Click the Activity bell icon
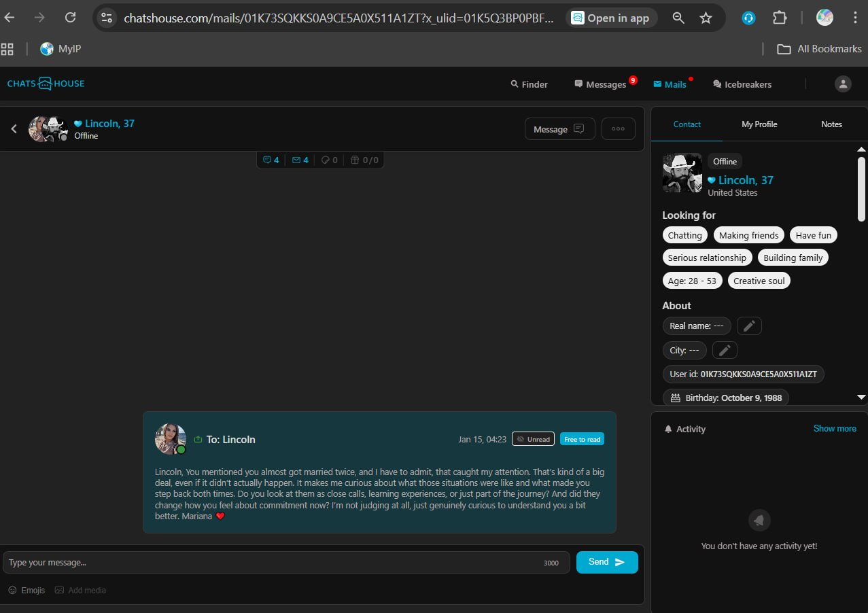 coord(668,429)
